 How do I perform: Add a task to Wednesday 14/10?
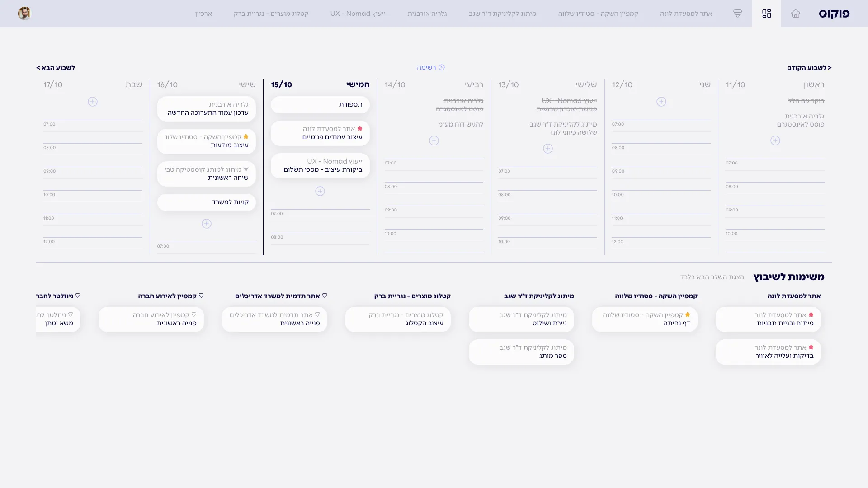point(434,141)
